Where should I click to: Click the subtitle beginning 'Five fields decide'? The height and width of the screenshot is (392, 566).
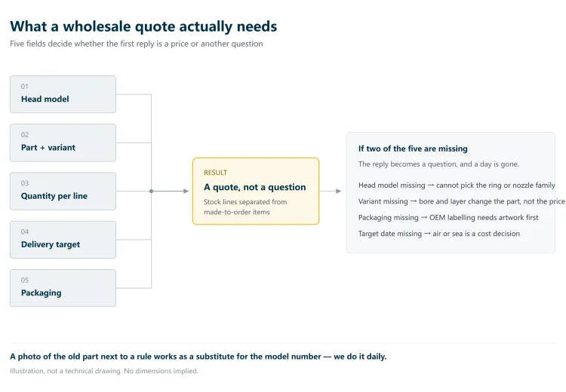[x=137, y=44]
